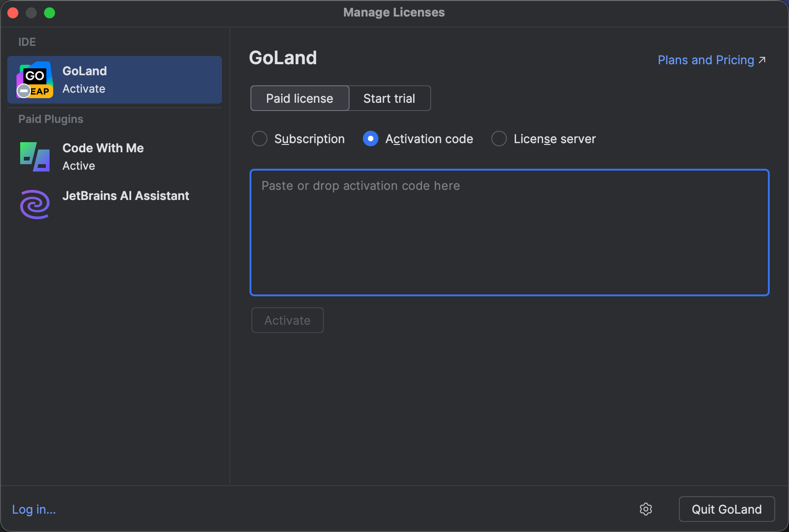
Task: Open the Plans and Pricing link
Action: click(x=705, y=60)
